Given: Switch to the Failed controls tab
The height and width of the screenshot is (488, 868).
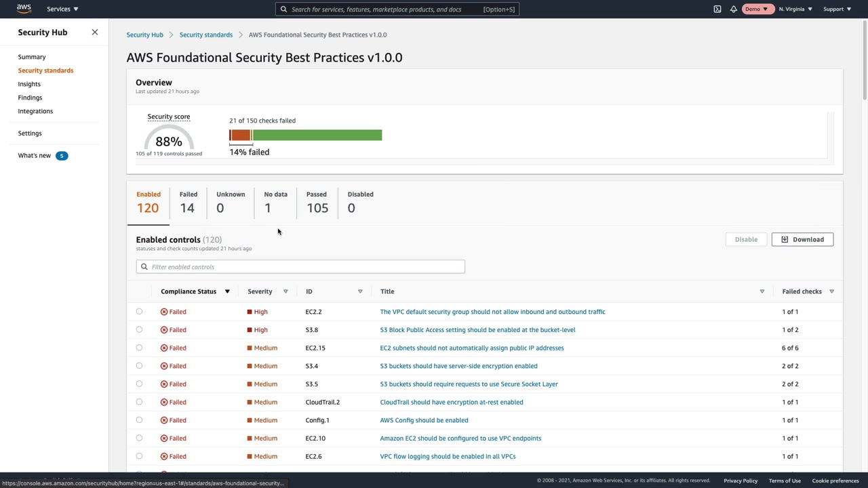Looking at the screenshot, I should click(188, 202).
